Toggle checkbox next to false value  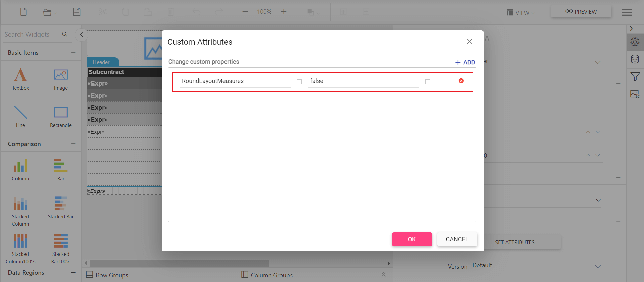pos(428,82)
